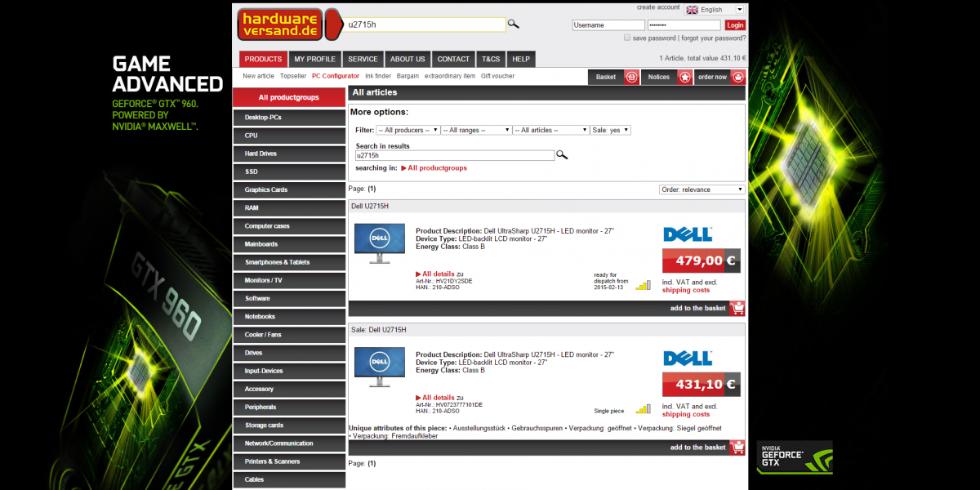
Task: Toggle the save password checkbox
Action: [x=627, y=38]
